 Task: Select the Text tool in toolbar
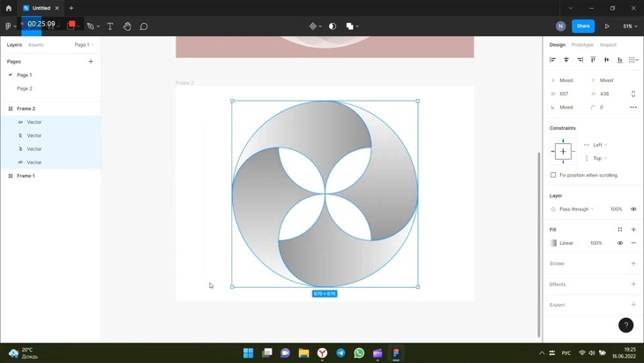tap(110, 26)
